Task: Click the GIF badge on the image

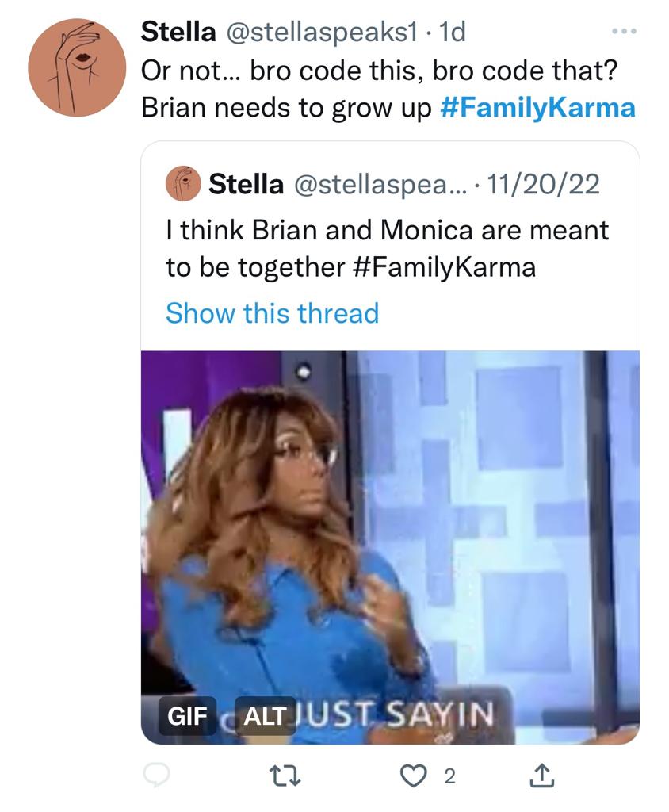Action: pos(187,716)
